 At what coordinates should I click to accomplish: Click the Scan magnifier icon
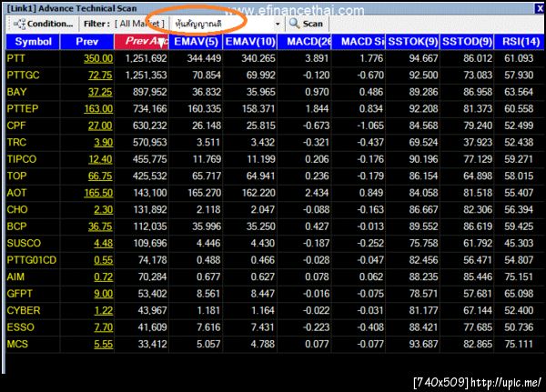pos(295,24)
